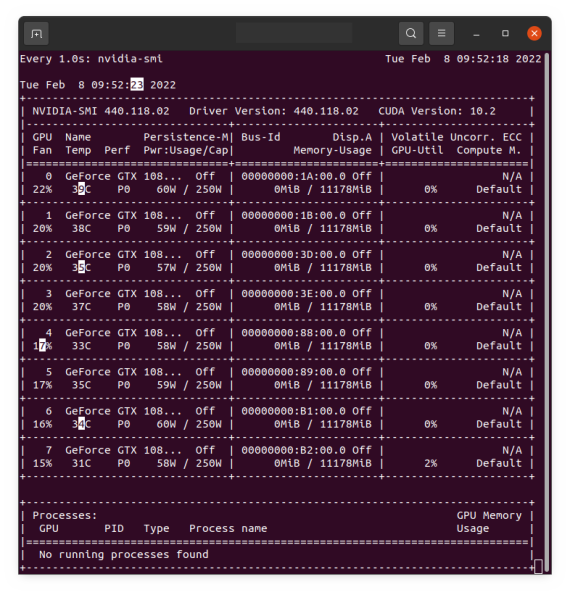The height and width of the screenshot is (595, 570).
Task: Click the 'GPU-Util' column header
Action: click(417, 150)
